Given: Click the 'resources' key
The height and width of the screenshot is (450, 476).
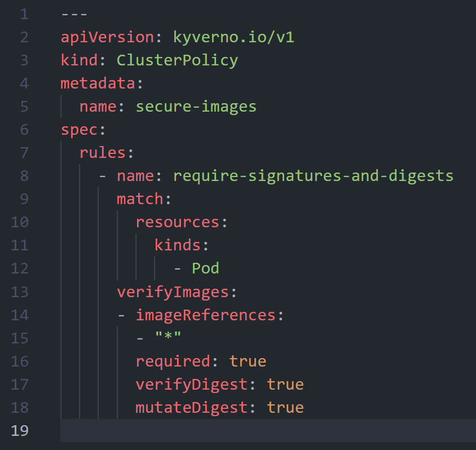Looking at the screenshot, I should point(177,222).
